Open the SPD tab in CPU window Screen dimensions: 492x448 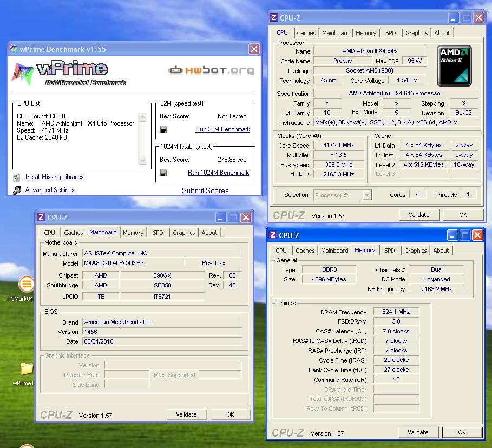(390, 33)
